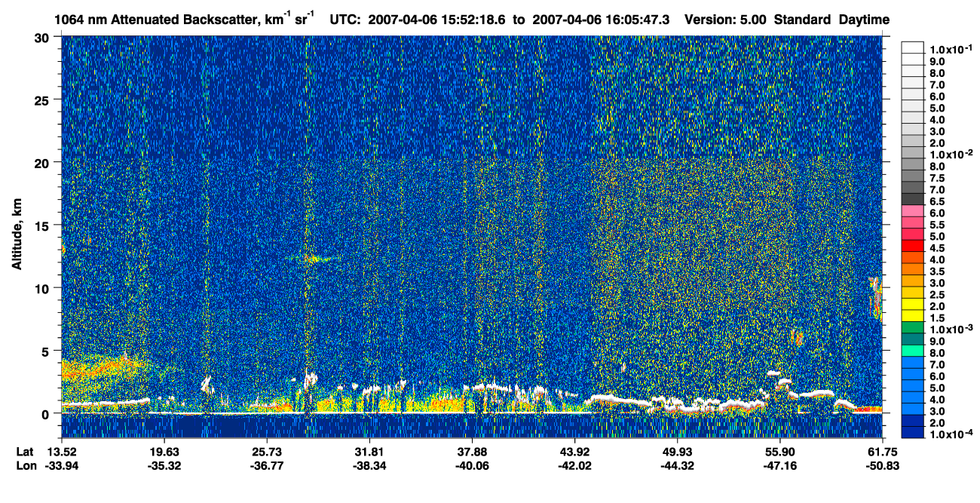Click the color bar label '7.5'
This screenshot has height=503, width=980.
pos(937,178)
